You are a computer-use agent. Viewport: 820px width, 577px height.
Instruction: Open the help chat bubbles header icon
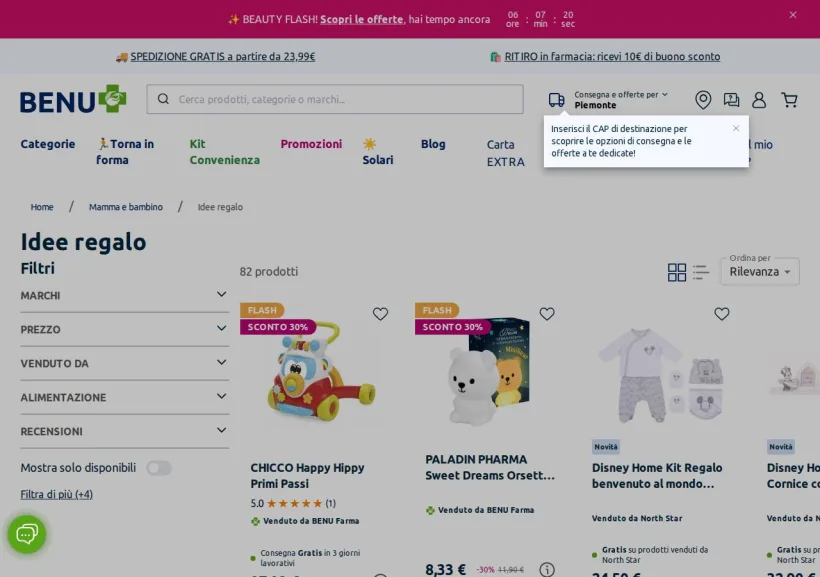[x=731, y=99]
